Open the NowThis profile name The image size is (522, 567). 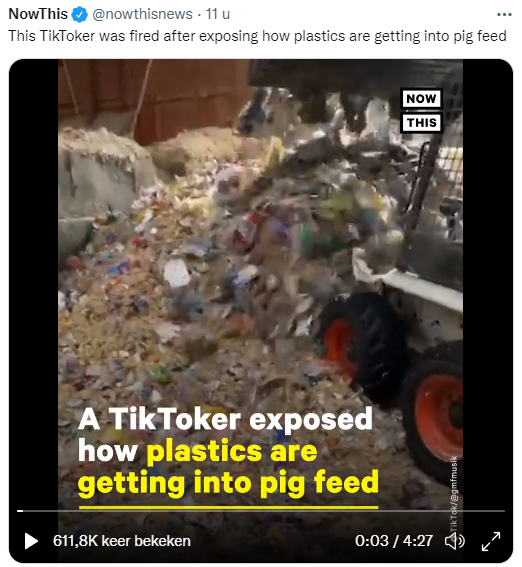click(x=38, y=14)
